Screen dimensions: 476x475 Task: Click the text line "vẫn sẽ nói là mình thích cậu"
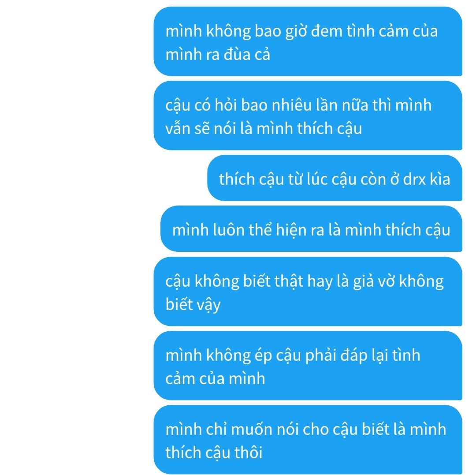click(264, 129)
